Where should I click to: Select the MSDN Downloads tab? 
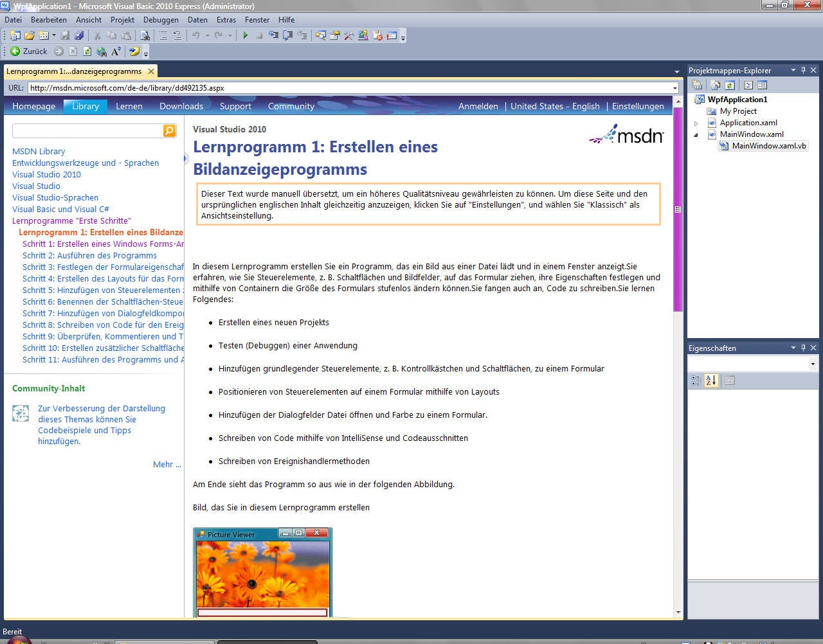coord(181,106)
